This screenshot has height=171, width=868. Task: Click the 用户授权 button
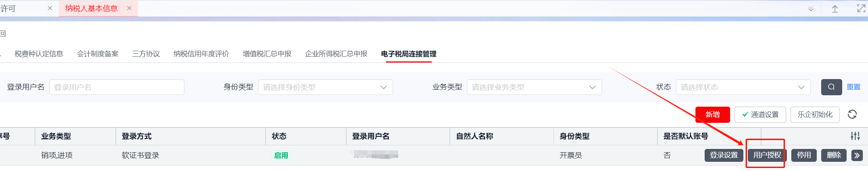click(x=767, y=155)
